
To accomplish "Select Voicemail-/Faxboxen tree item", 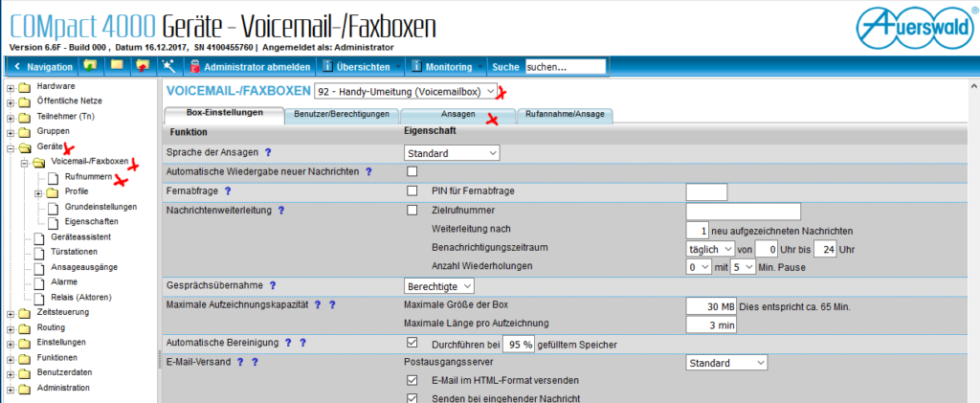I will coord(89,162).
